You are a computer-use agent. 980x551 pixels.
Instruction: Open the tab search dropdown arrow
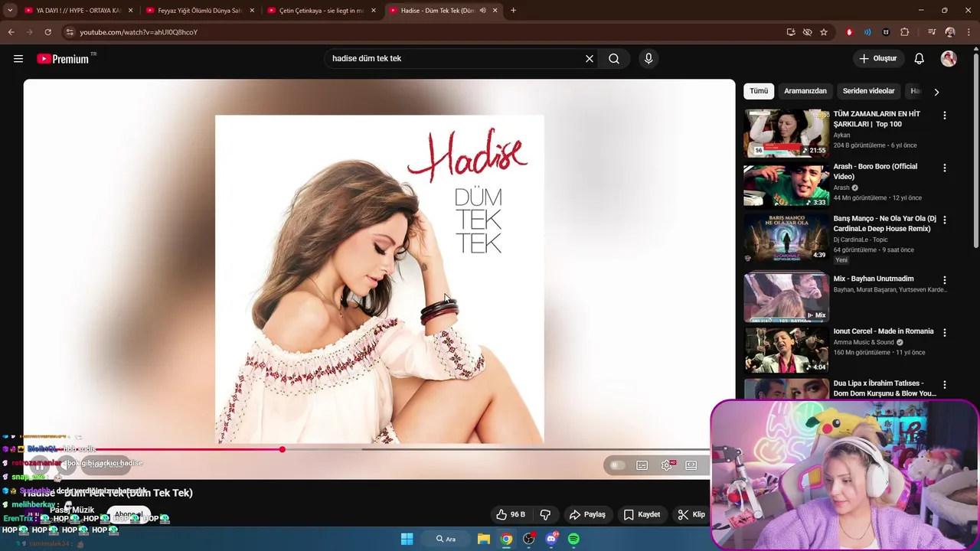tap(10, 11)
